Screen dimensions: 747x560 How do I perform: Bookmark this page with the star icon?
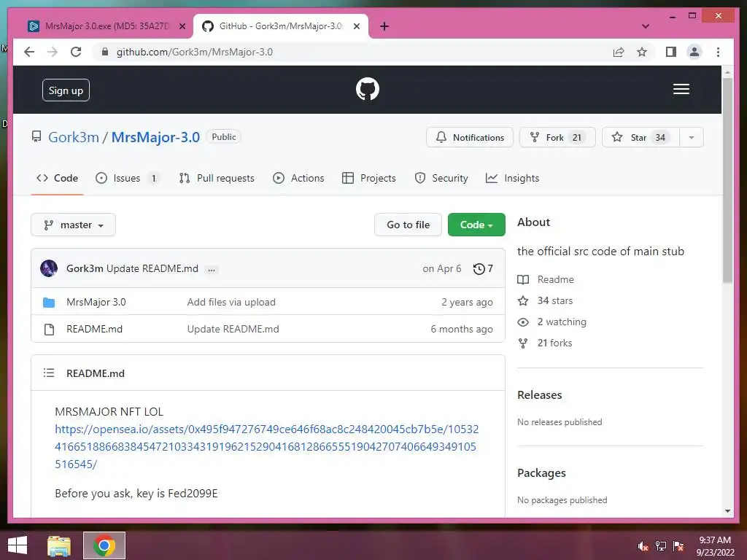pos(642,52)
